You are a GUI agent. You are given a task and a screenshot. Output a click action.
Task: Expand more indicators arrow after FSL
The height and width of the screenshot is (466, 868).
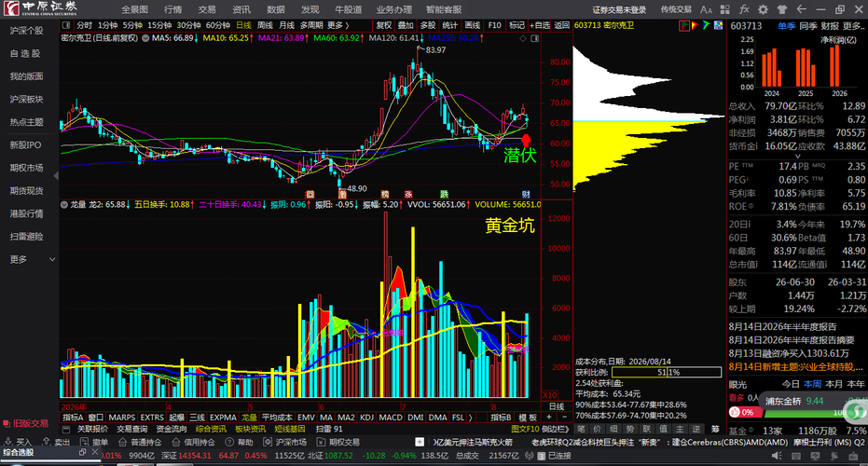(x=471, y=418)
